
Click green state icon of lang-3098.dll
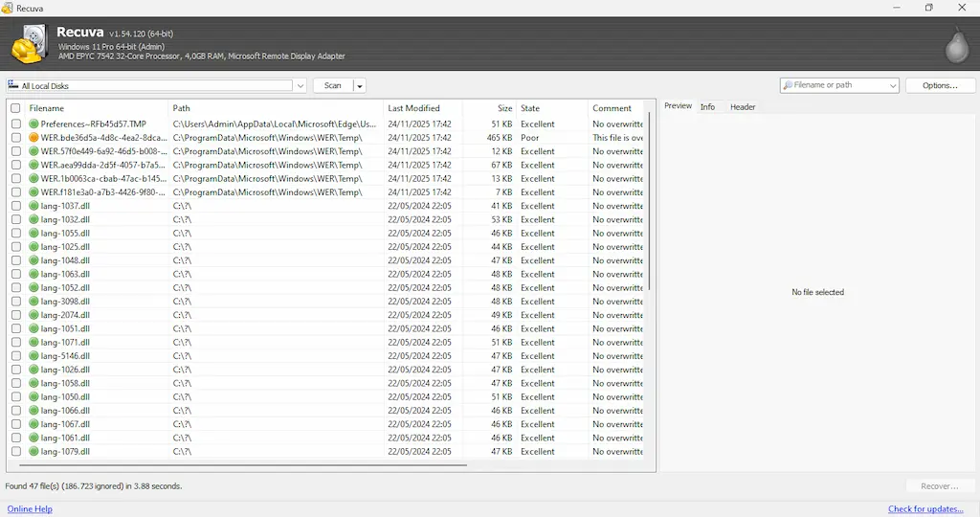33,302
